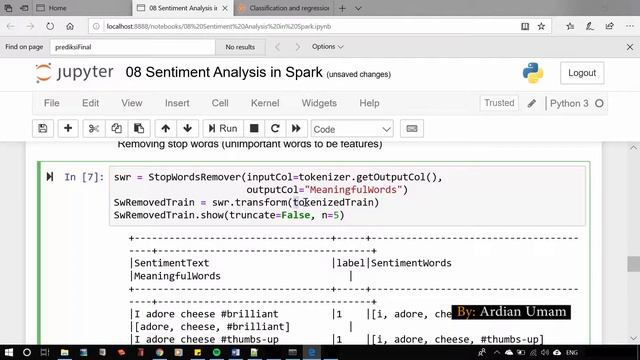Open File Explorer from the taskbar

click(x=64, y=353)
